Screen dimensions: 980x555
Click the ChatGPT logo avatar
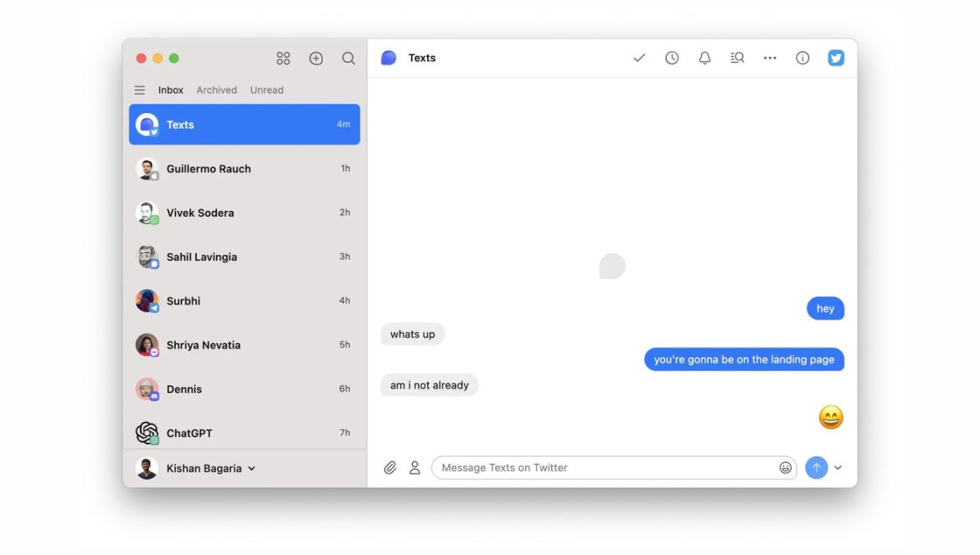(147, 433)
